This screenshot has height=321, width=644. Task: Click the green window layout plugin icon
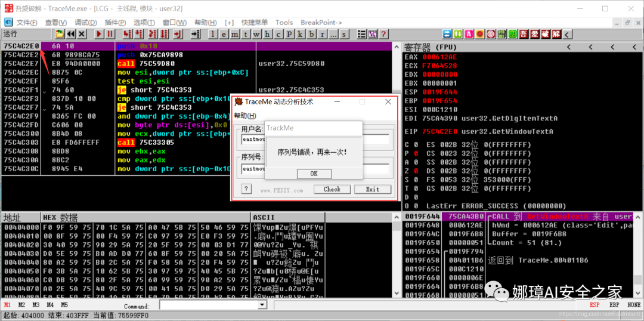point(513,34)
